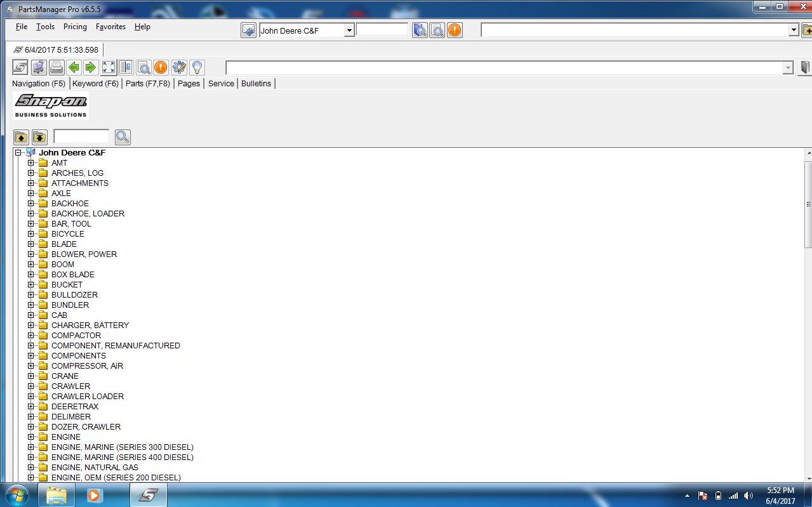
Task: Expand the DOZER, CRAWLER folder
Action: click(30, 427)
